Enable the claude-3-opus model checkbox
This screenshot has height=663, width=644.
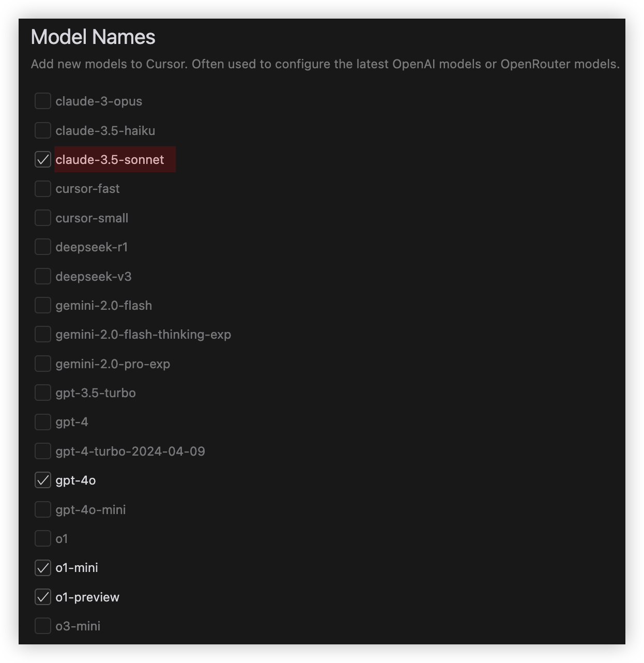43,101
